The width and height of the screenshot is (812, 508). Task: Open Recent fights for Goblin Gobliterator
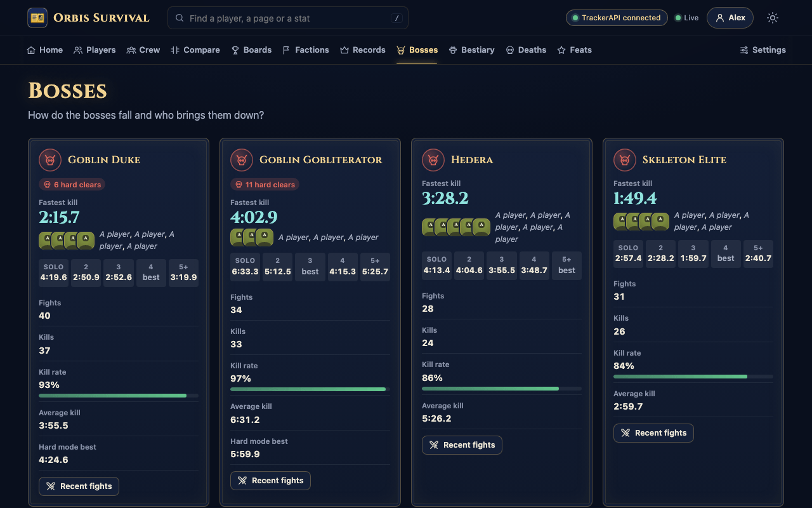click(x=270, y=481)
